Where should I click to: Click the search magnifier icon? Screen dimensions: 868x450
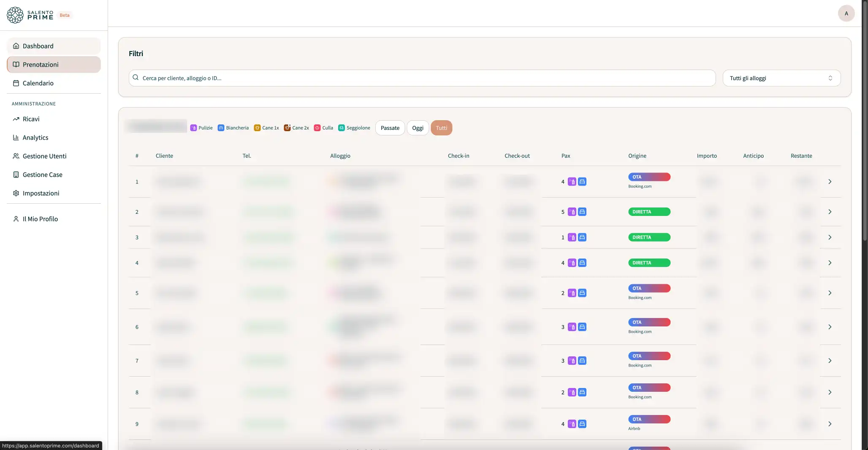coord(136,78)
